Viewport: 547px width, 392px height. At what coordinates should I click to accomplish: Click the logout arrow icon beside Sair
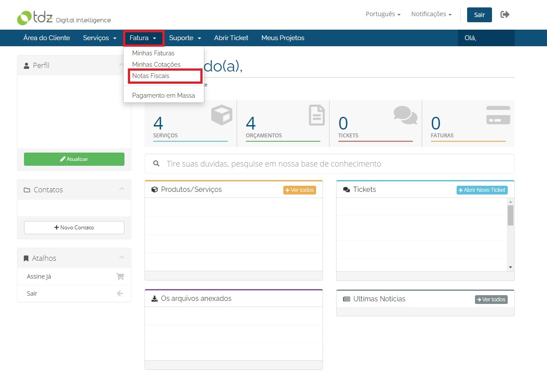click(505, 14)
